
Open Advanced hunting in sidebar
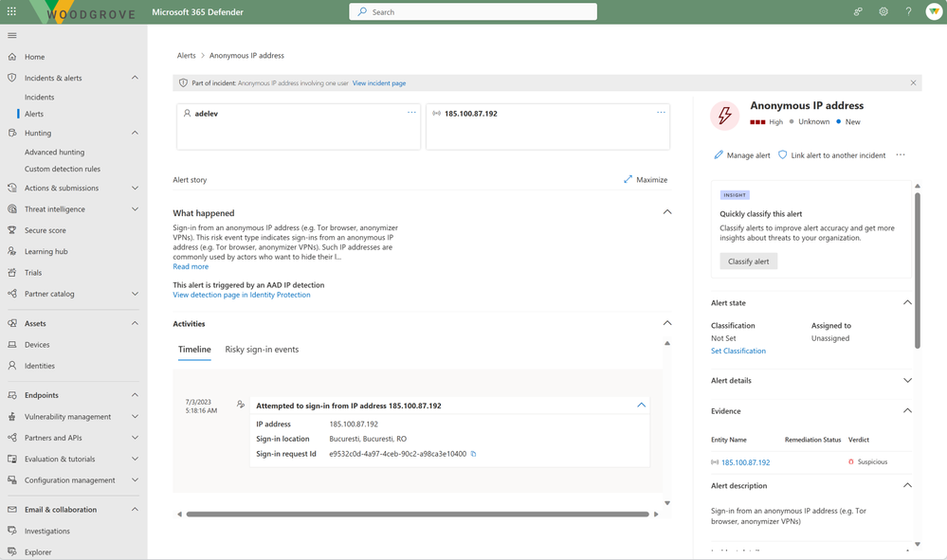[x=54, y=152]
